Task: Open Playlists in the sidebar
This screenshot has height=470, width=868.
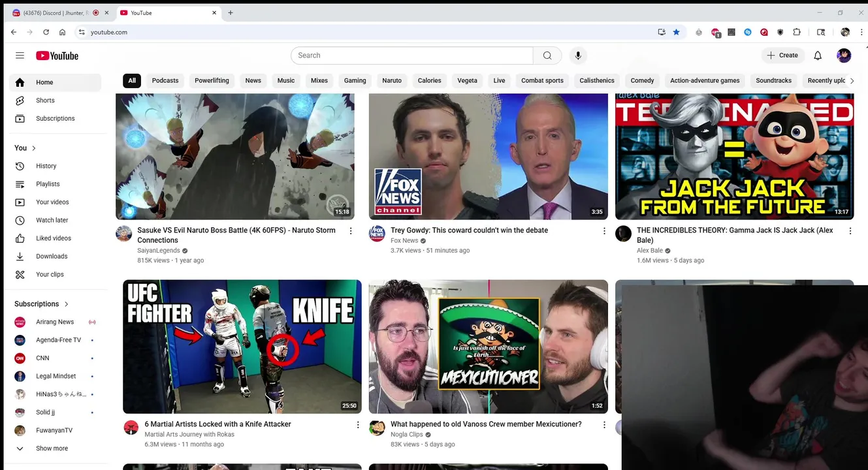Action: [56, 184]
